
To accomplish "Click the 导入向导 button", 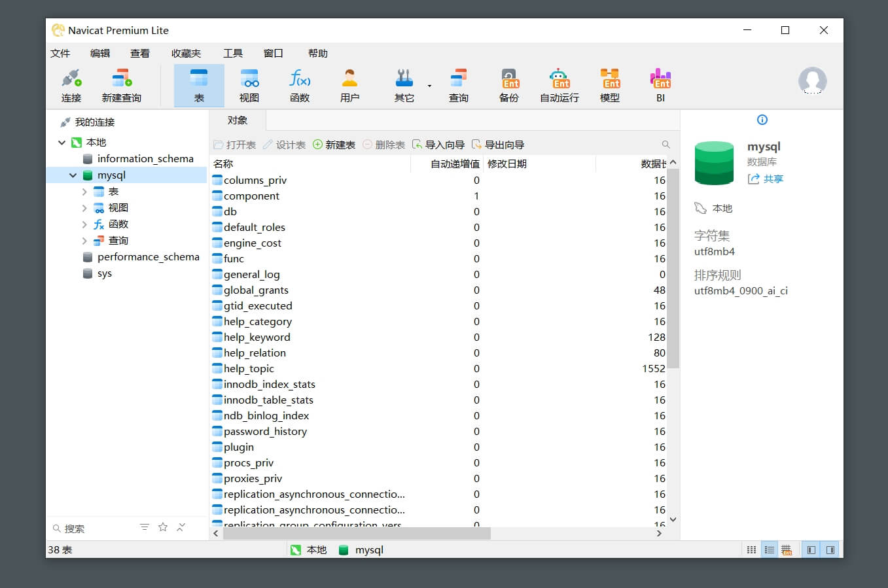I will click(x=438, y=145).
